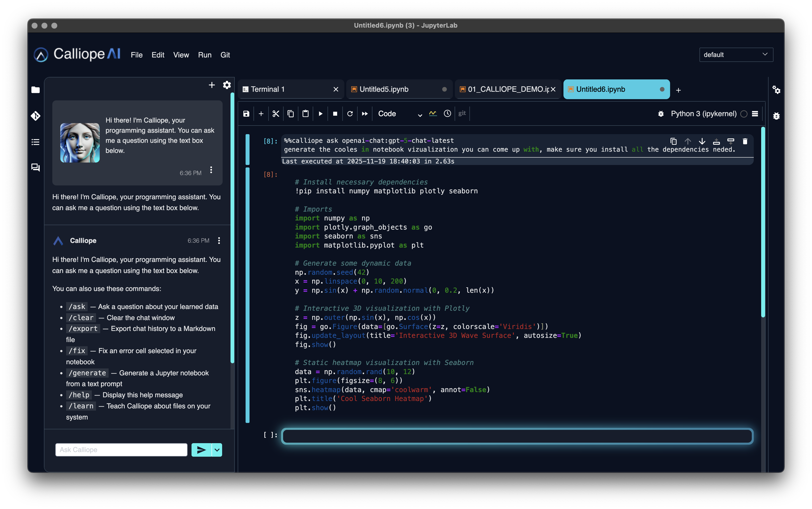Viewport: 812px width, 509px height.
Task: Open the Git menu in the menu bar
Action: (x=225, y=55)
